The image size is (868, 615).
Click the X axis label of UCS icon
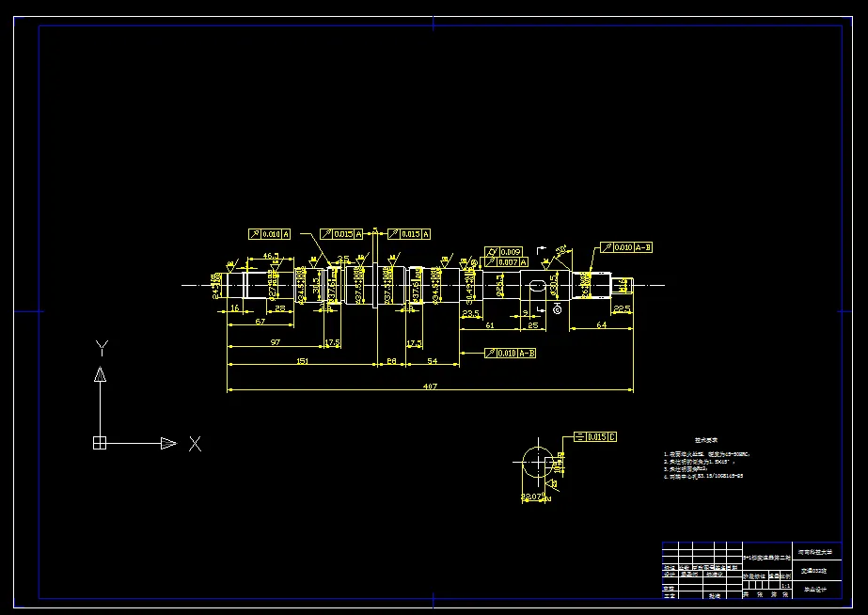[x=195, y=444]
